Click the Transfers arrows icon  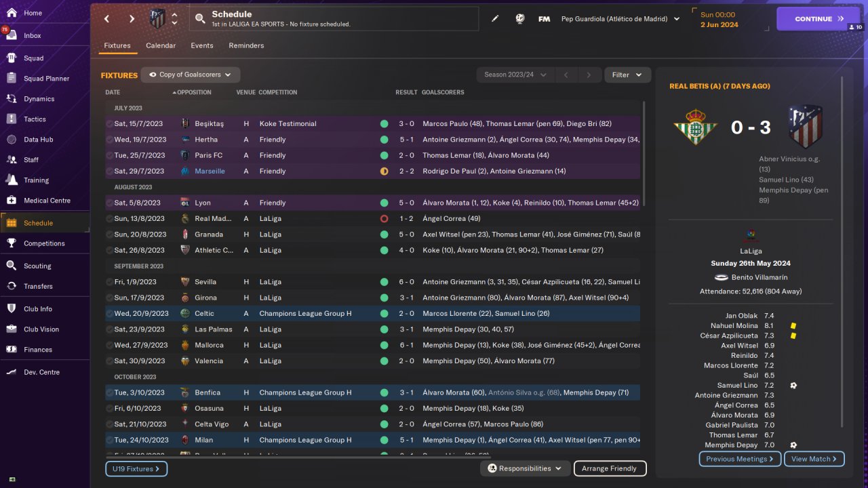(x=12, y=286)
